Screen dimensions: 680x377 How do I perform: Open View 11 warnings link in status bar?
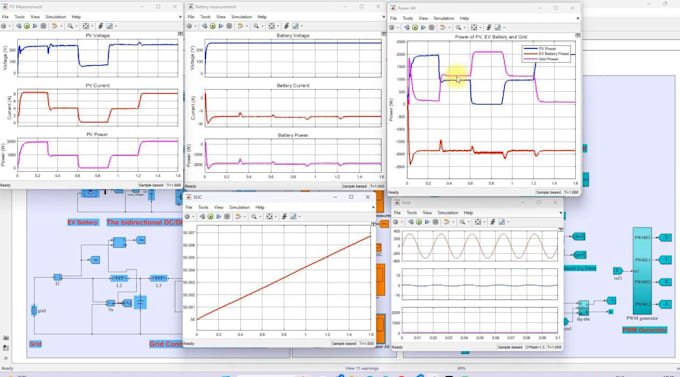[363, 368]
